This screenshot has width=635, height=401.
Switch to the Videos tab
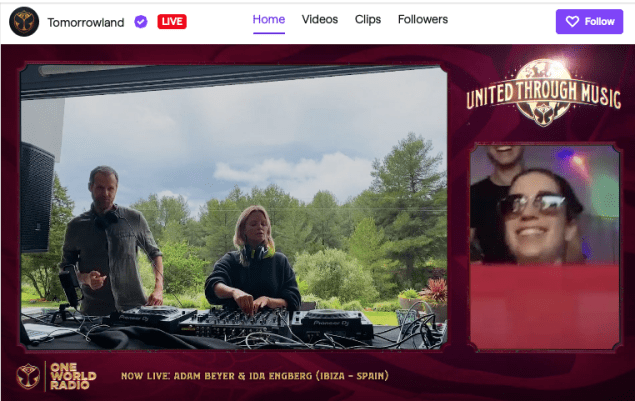(x=320, y=20)
